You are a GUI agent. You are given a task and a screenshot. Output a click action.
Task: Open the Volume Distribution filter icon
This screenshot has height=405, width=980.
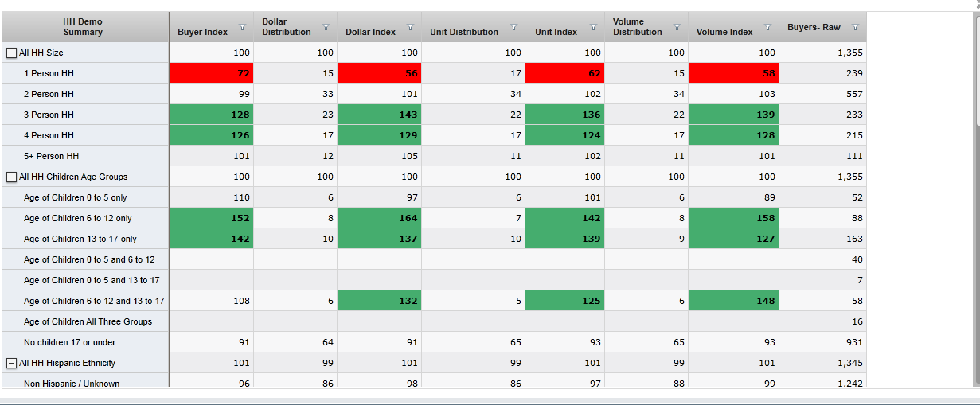(677, 28)
